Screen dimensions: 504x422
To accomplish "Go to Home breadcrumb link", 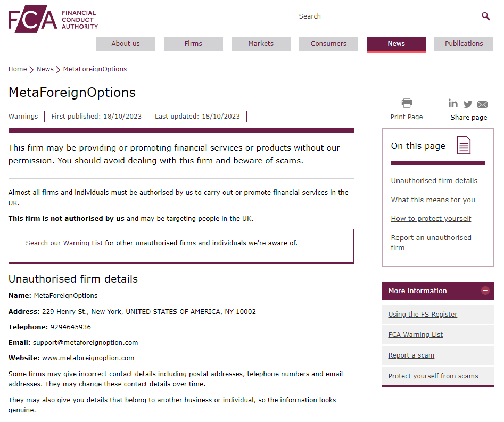I will 18,69.
